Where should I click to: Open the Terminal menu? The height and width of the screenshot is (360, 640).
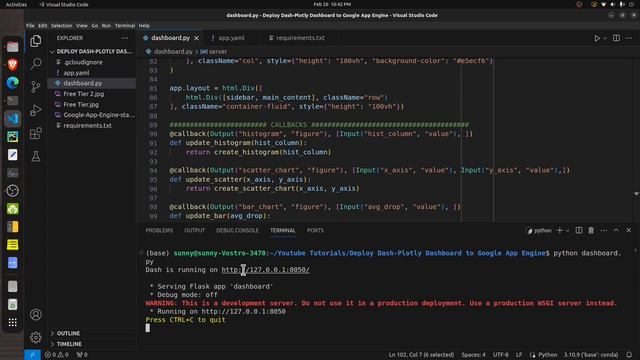pos(125,25)
